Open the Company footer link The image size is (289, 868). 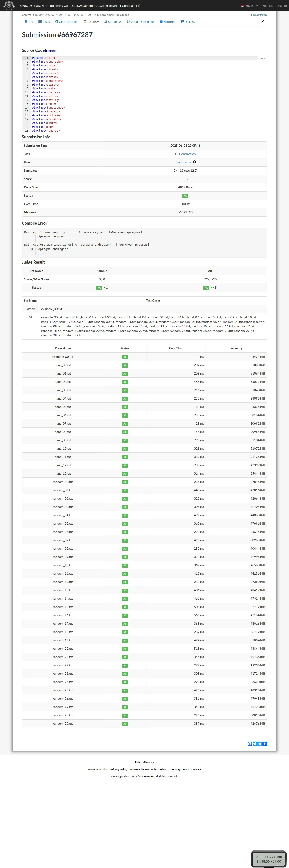pyautogui.click(x=175, y=769)
